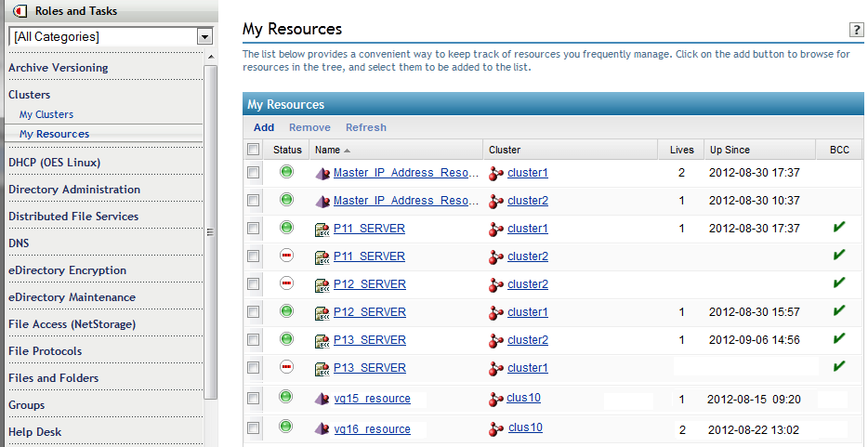Image resolution: width=868 pixels, height=447 pixels.
Task: Open Master_IP_Address_Reso link on cluster2 row
Action: click(406, 201)
